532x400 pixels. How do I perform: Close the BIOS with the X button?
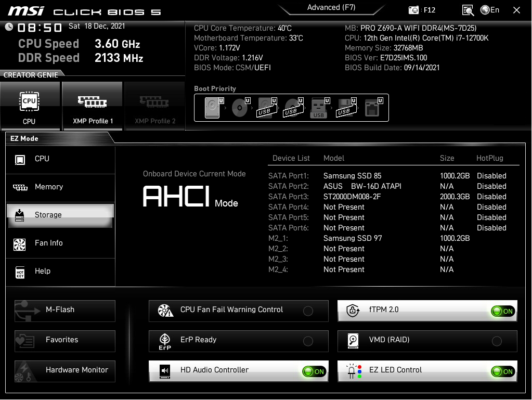(x=516, y=10)
